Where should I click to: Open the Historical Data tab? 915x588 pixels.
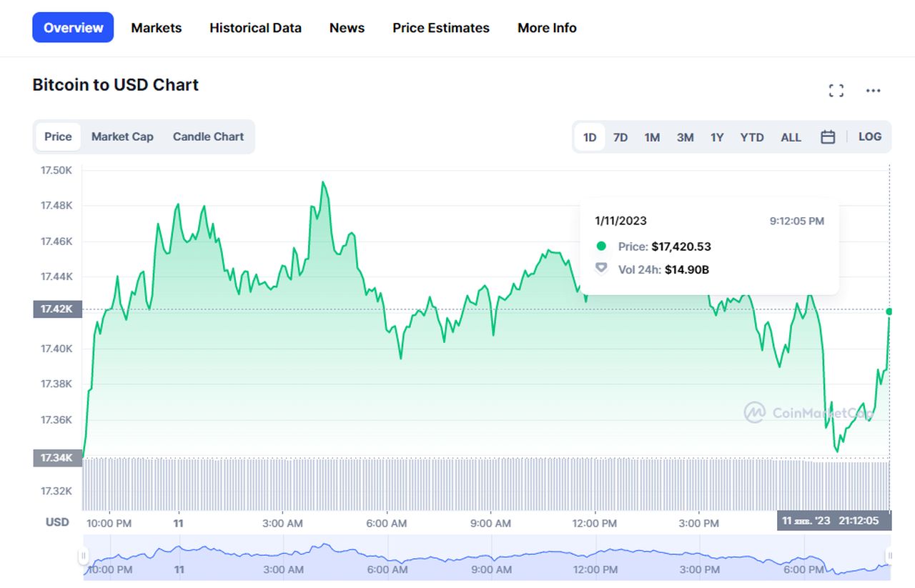pyautogui.click(x=255, y=28)
